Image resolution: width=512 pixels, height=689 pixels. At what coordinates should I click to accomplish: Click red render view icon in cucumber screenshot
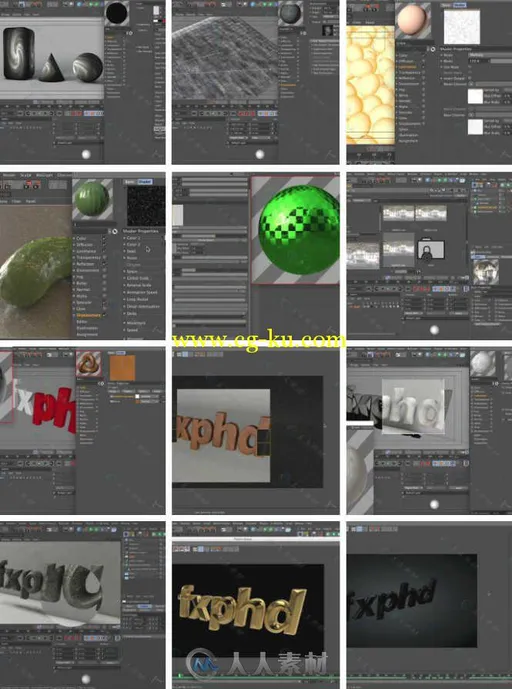pyautogui.click(x=29, y=184)
